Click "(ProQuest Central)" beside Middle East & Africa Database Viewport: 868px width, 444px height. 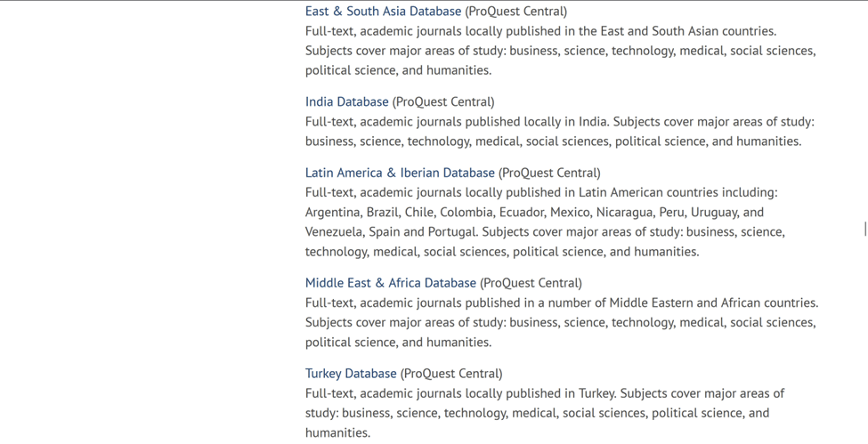(531, 283)
